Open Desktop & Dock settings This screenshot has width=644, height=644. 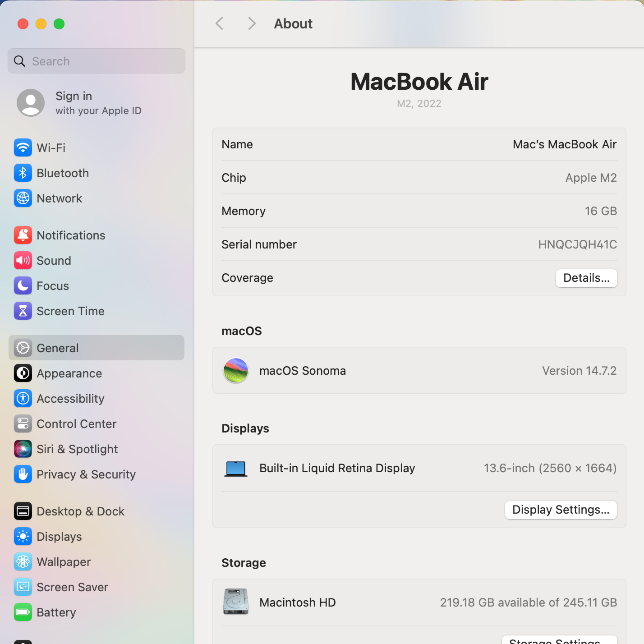80,511
